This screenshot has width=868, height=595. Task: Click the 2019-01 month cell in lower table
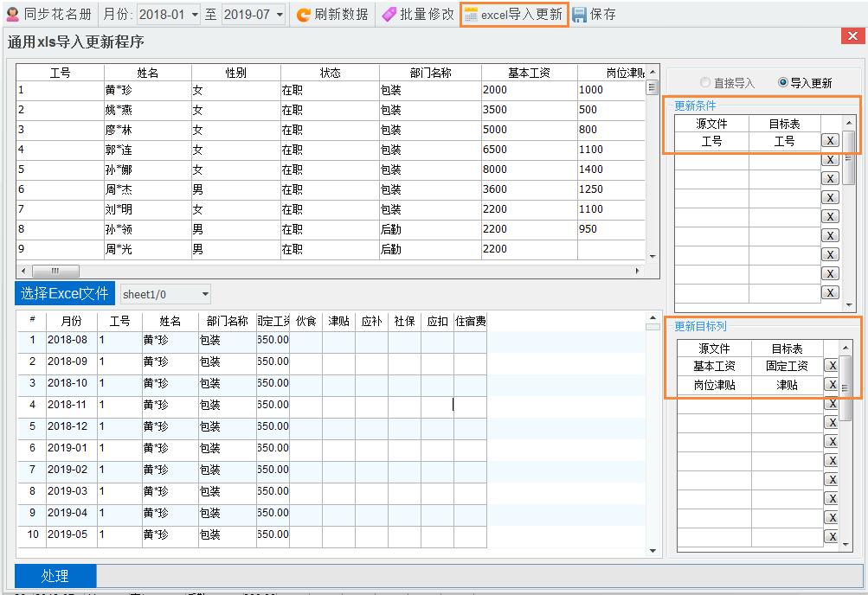[72, 448]
